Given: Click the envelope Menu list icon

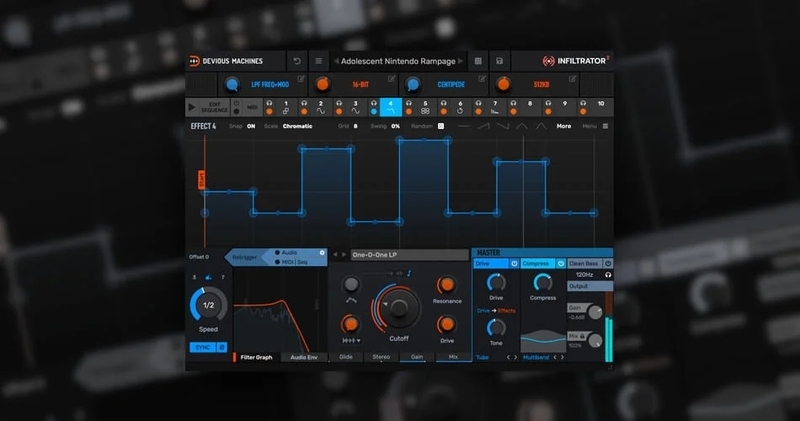Looking at the screenshot, I should pos(605,126).
